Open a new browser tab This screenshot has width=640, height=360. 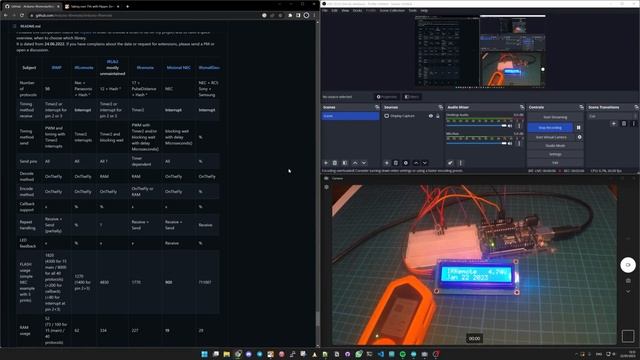(127, 7)
